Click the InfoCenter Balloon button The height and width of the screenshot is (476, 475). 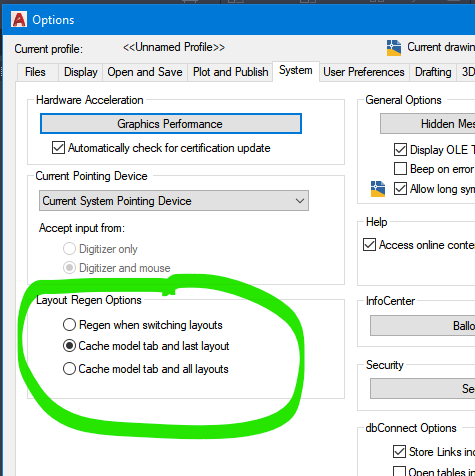pos(423,326)
